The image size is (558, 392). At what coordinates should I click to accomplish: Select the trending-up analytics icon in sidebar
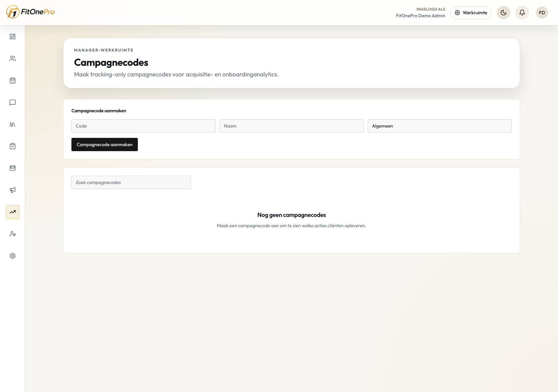click(x=13, y=212)
